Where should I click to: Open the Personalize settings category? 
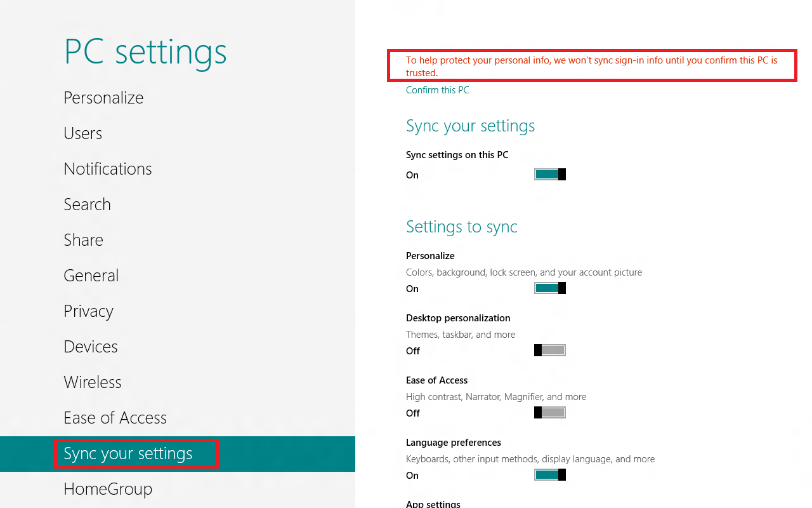click(x=103, y=98)
